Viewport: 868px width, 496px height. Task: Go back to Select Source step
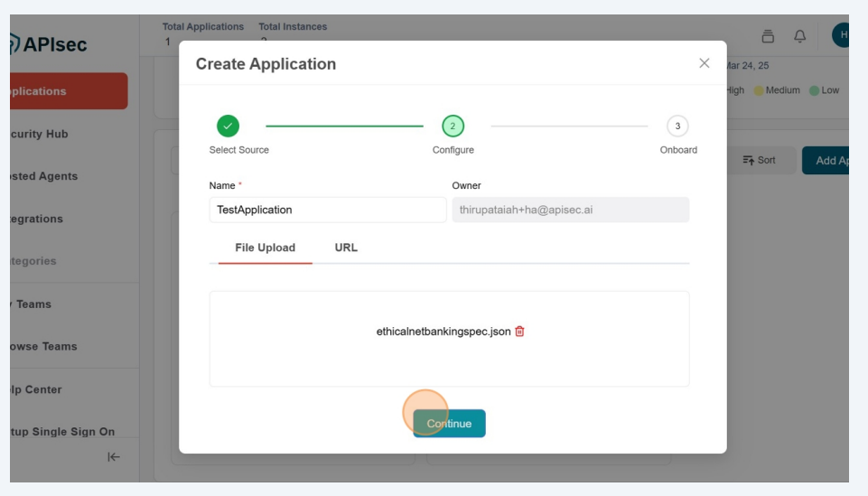(229, 126)
